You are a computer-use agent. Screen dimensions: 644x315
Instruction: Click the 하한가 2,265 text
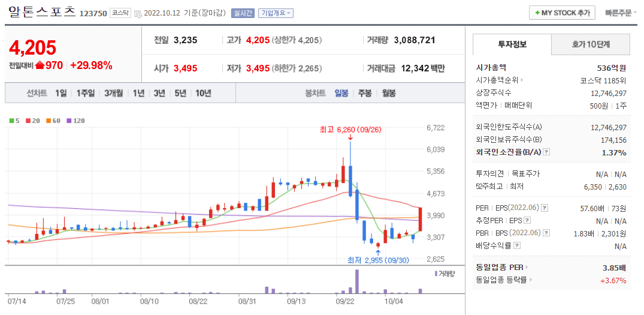[297, 68]
